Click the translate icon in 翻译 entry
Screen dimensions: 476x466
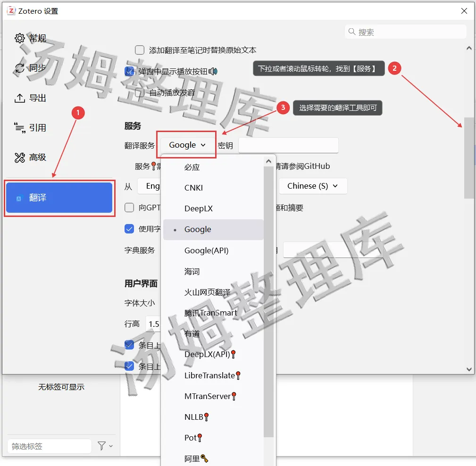(x=19, y=198)
